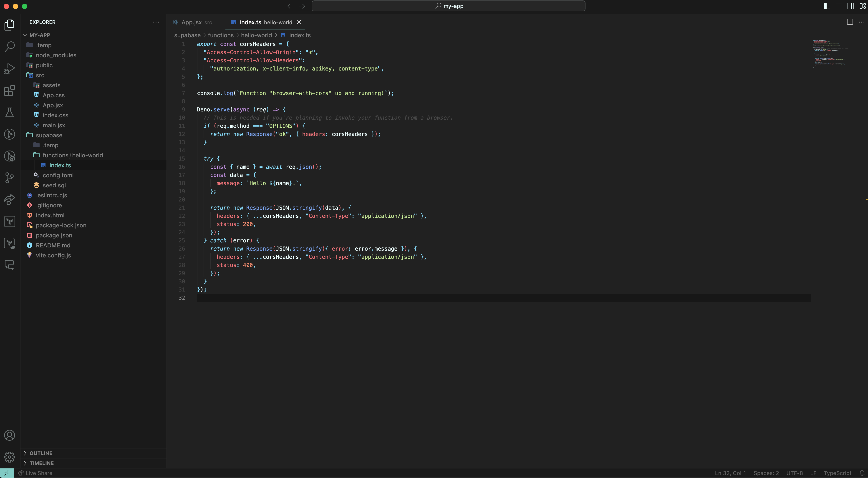
Task: Open .eslintrc.cjs in the explorer
Action: pos(94,195)
